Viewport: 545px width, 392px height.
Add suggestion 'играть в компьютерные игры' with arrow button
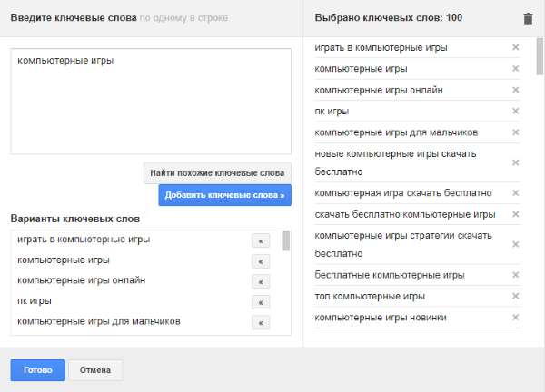261,240
